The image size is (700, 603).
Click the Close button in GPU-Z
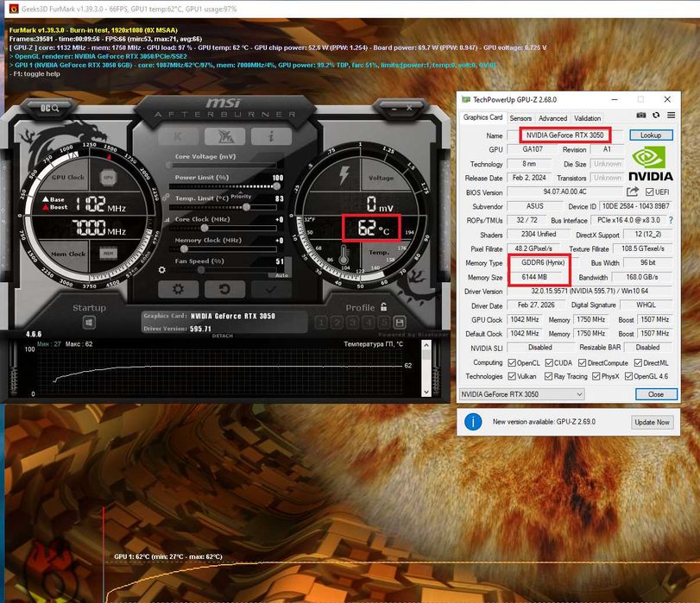coord(656,394)
